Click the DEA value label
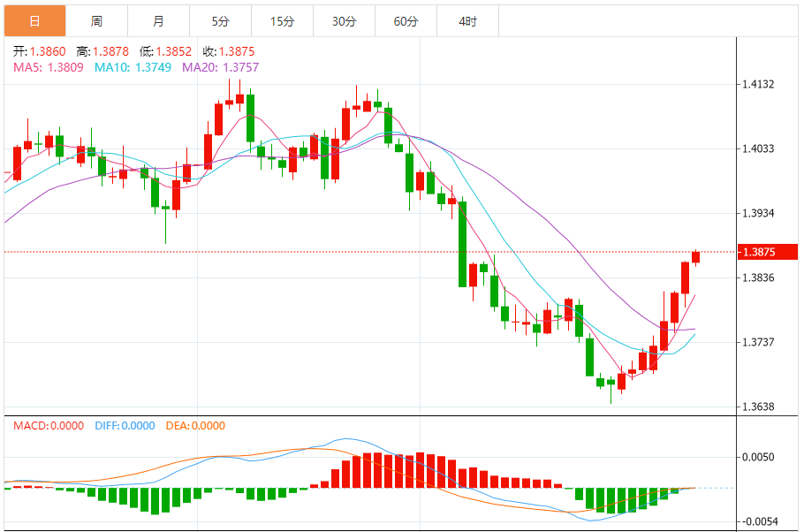The image size is (804, 532). click(x=195, y=426)
